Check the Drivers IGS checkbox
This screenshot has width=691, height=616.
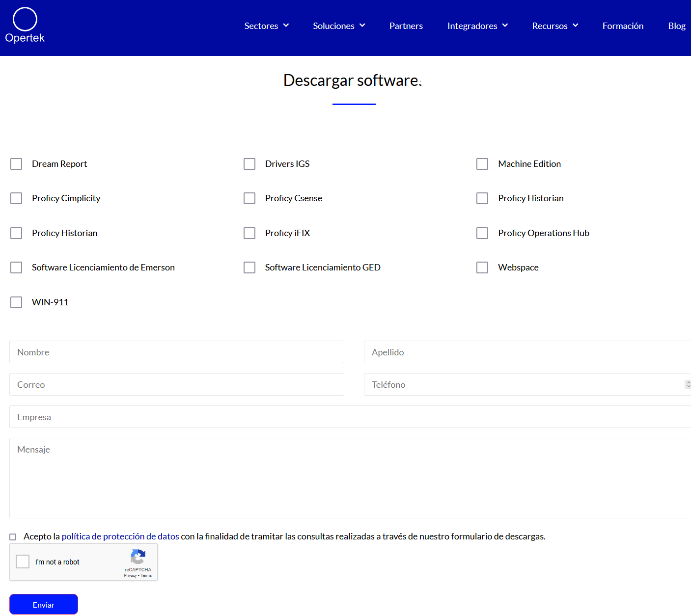(249, 164)
